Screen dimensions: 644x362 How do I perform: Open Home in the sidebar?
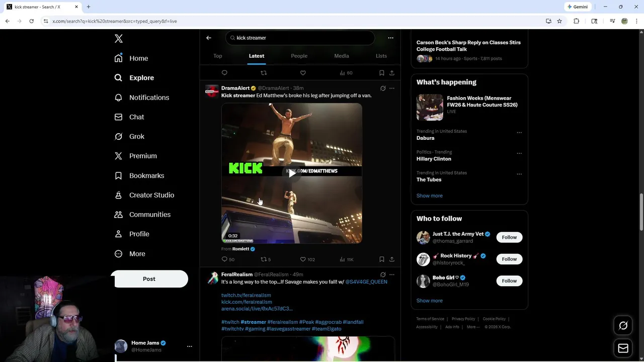(131, 58)
